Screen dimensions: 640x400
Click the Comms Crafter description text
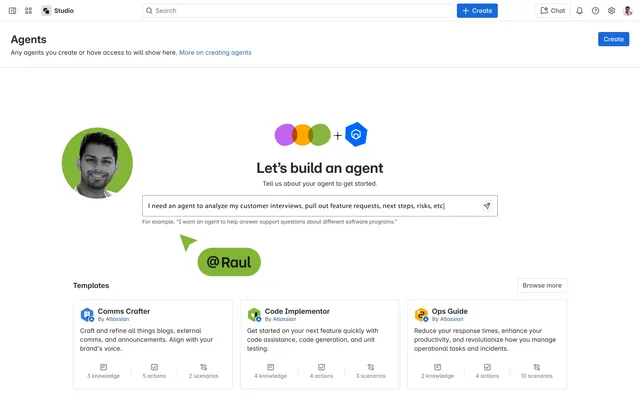(147, 340)
